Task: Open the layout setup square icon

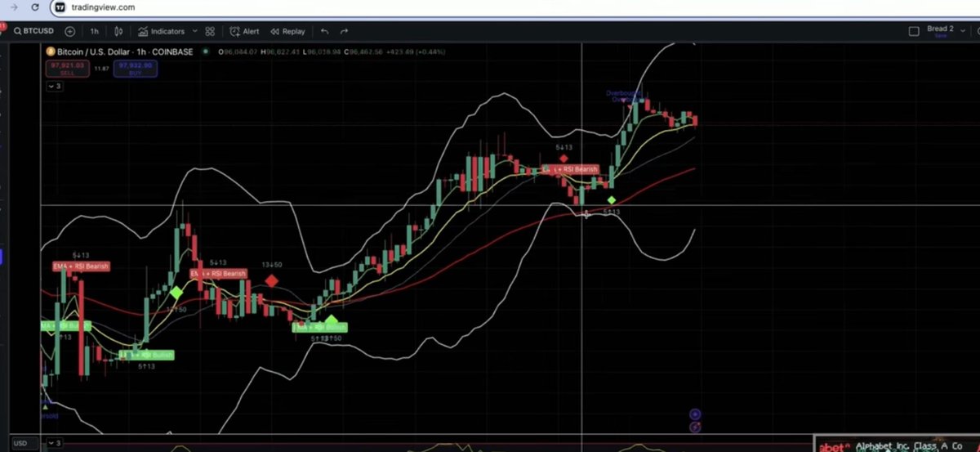Action: (x=914, y=31)
